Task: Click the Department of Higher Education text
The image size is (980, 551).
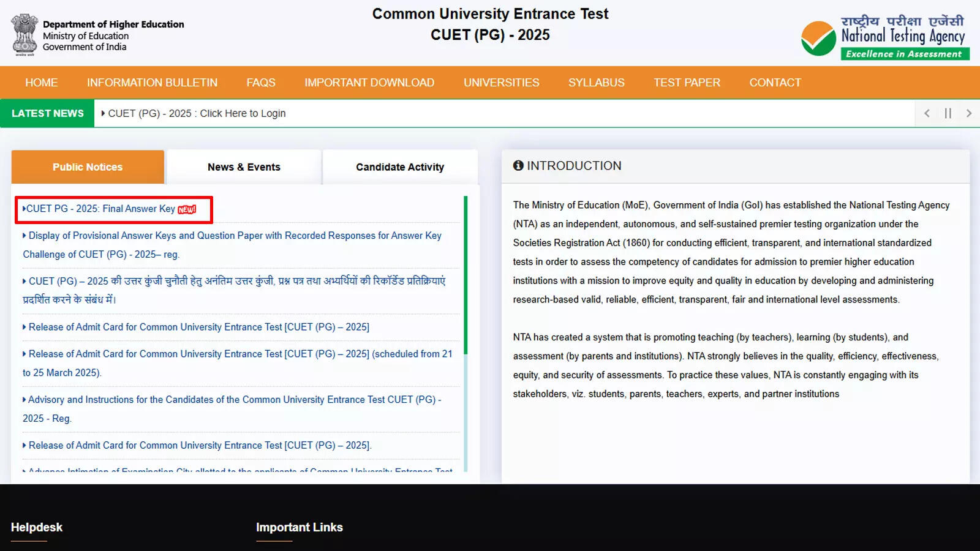Action: click(113, 24)
